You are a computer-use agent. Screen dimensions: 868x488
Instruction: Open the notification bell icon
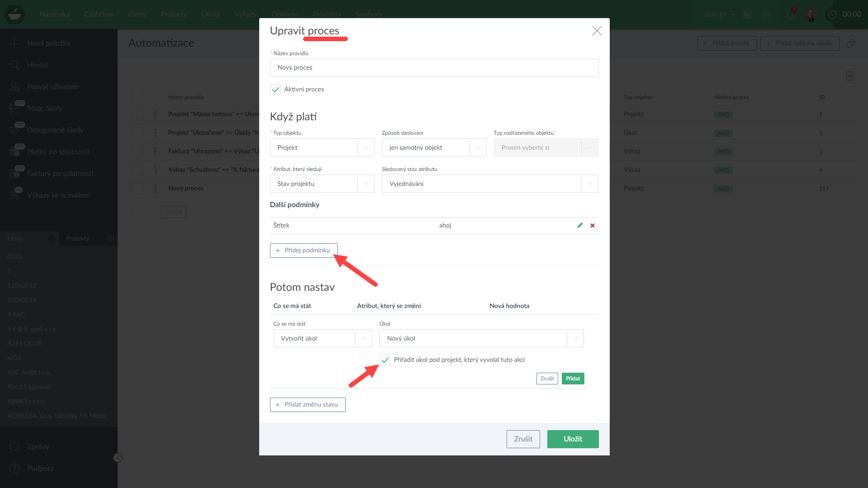click(x=791, y=14)
